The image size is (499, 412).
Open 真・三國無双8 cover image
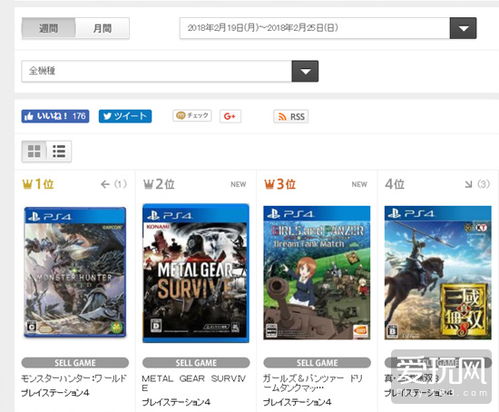[438, 273]
